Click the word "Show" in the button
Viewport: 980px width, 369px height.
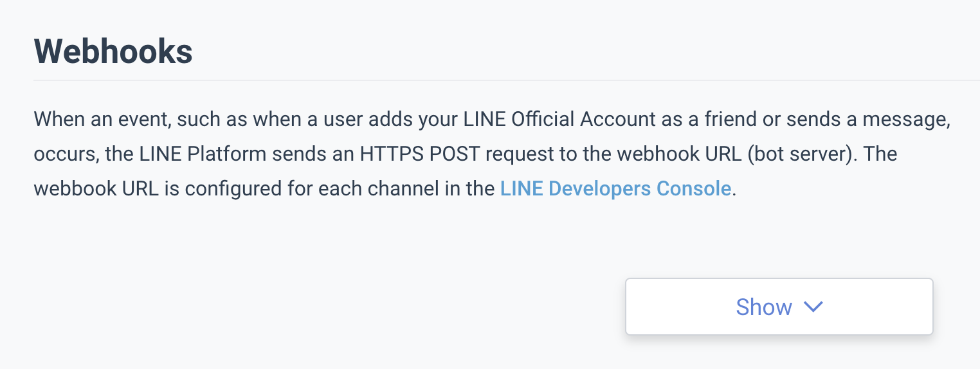tap(764, 307)
